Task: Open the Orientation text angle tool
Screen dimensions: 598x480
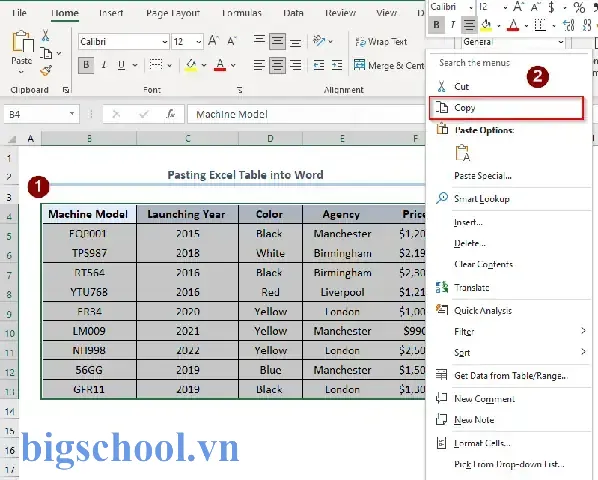Action: (x=319, y=40)
